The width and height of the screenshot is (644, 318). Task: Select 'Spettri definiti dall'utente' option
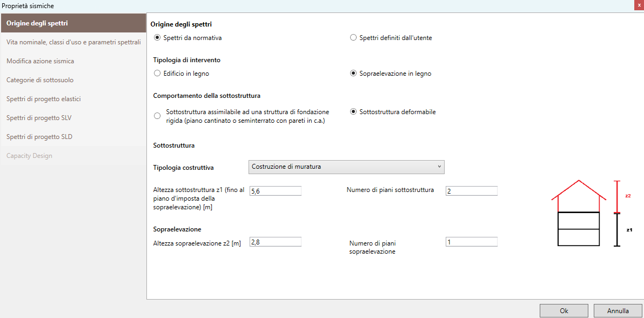(353, 38)
